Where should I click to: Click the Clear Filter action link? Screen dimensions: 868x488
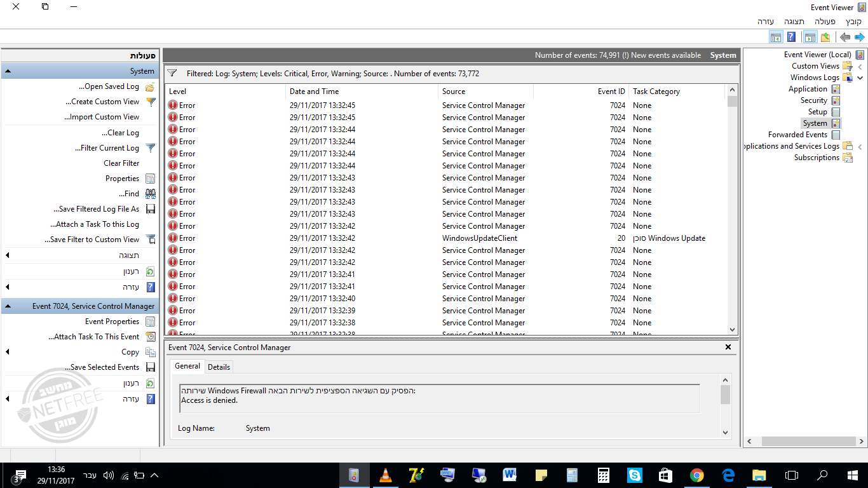[121, 163]
